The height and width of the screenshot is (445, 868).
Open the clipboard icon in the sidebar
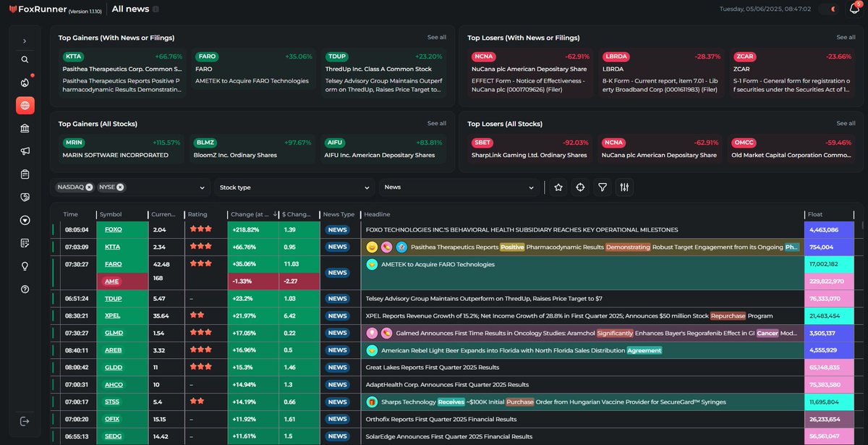[25, 174]
